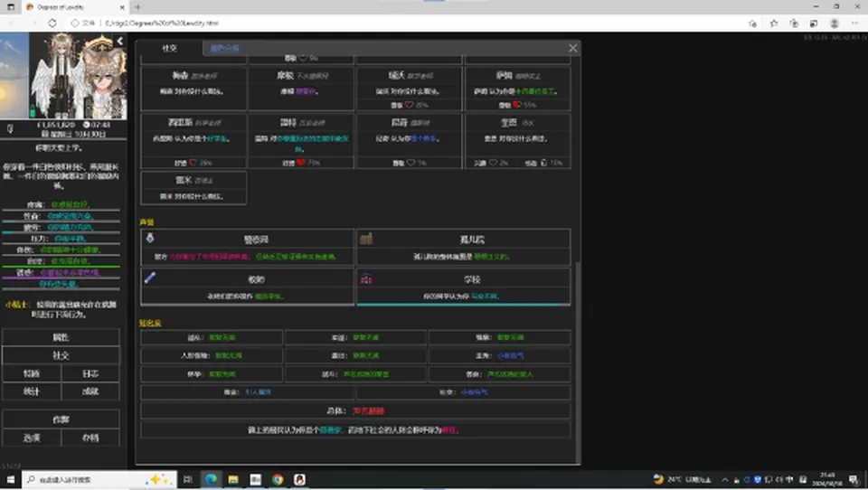Click the yellow 声誉 section heading
The height and width of the screenshot is (490, 868).
click(x=146, y=222)
